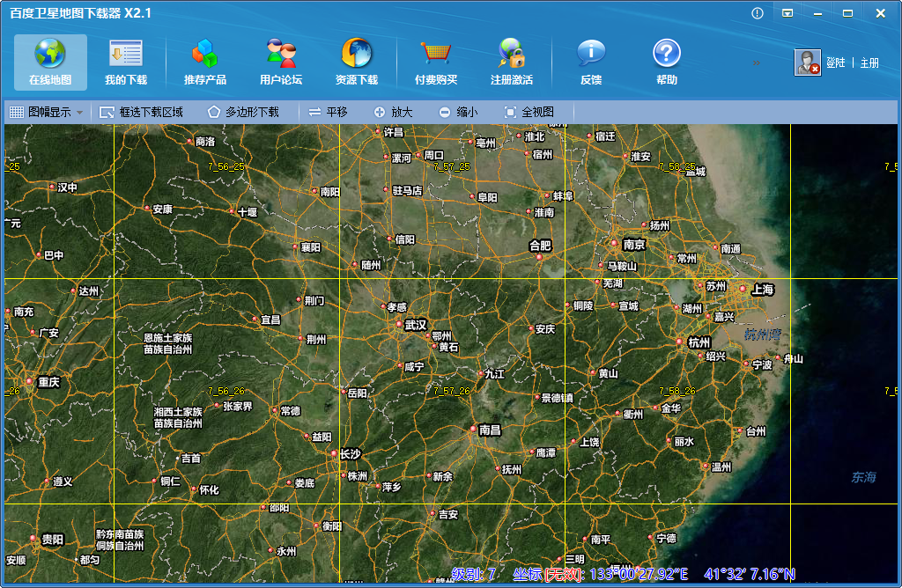902x588 pixels.
Task: Expand the toolbar overflow chevron
Action: tap(756, 62)
